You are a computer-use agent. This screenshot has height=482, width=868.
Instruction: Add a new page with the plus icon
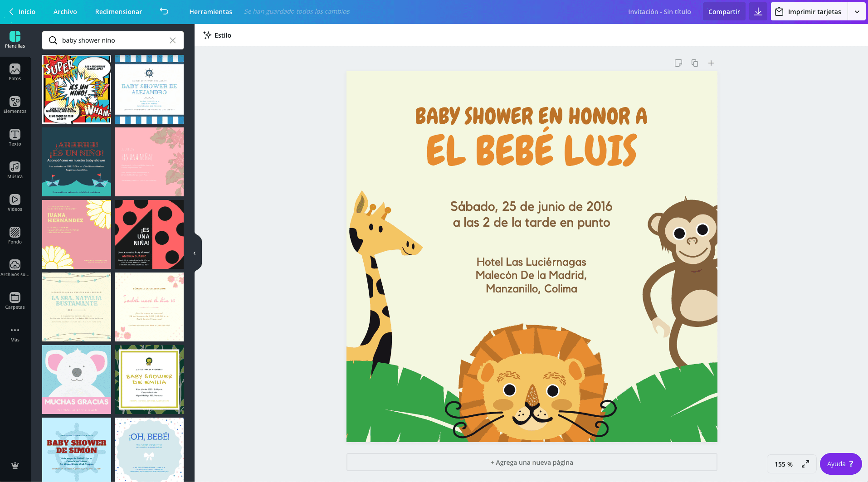point(711,63)
